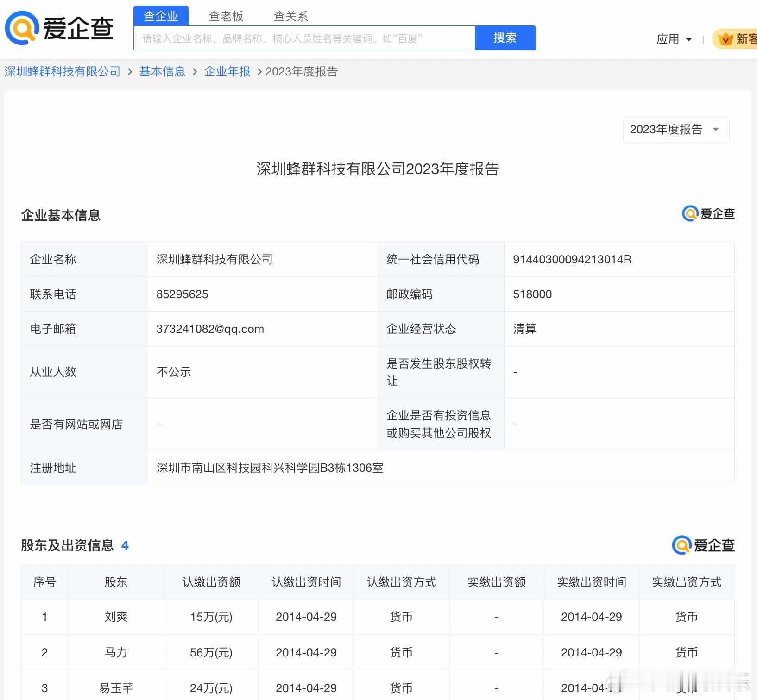The image size is (757, 700).
Task: Click shareholder count number 4
Action: tap(125, 545)
